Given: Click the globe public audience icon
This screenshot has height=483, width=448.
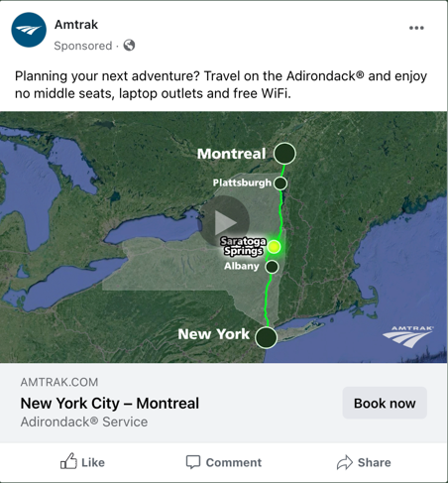Looking at the screenshot, I should point(129,45).
